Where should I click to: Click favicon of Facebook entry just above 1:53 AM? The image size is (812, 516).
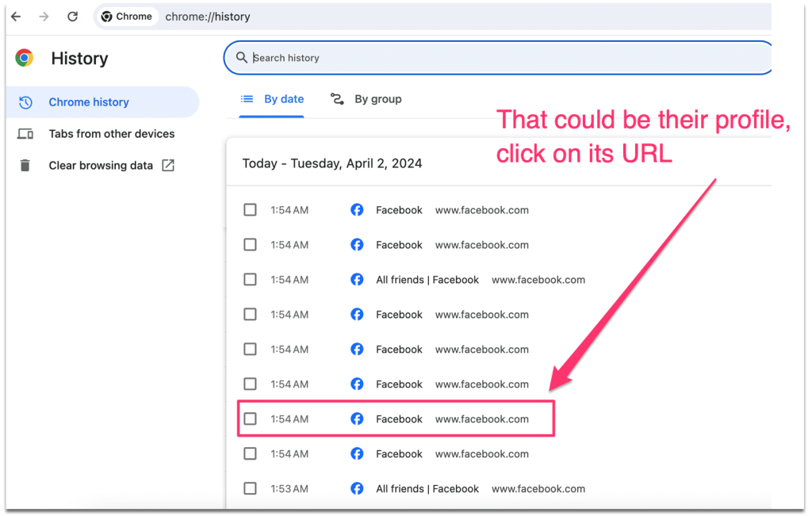pos(357,454)
